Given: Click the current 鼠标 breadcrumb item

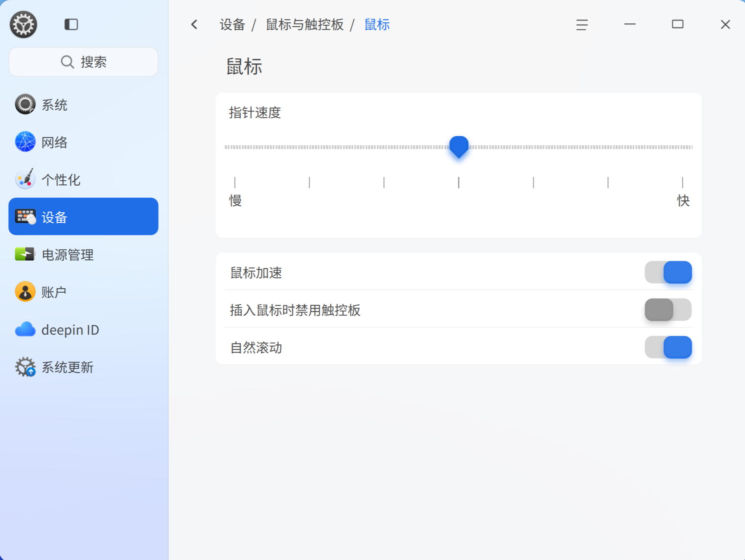Looking at the screenshot, I should (377, 25).
